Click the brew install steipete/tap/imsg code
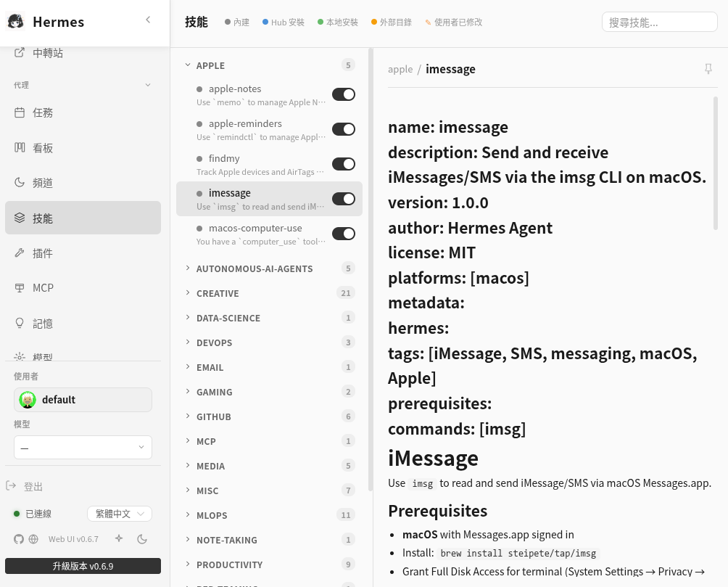The image size is (728, 587). click(518, 553)
